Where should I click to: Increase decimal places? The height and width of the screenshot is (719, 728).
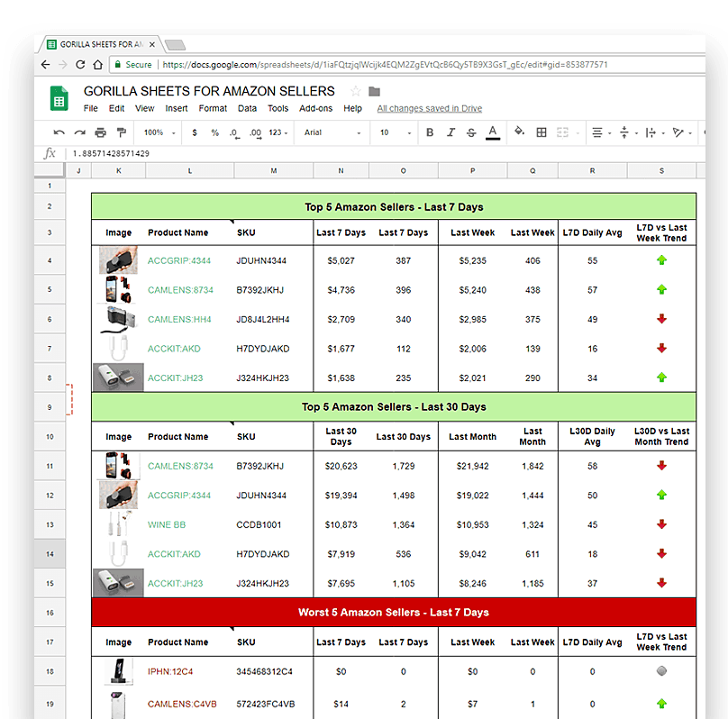[255, 133]
